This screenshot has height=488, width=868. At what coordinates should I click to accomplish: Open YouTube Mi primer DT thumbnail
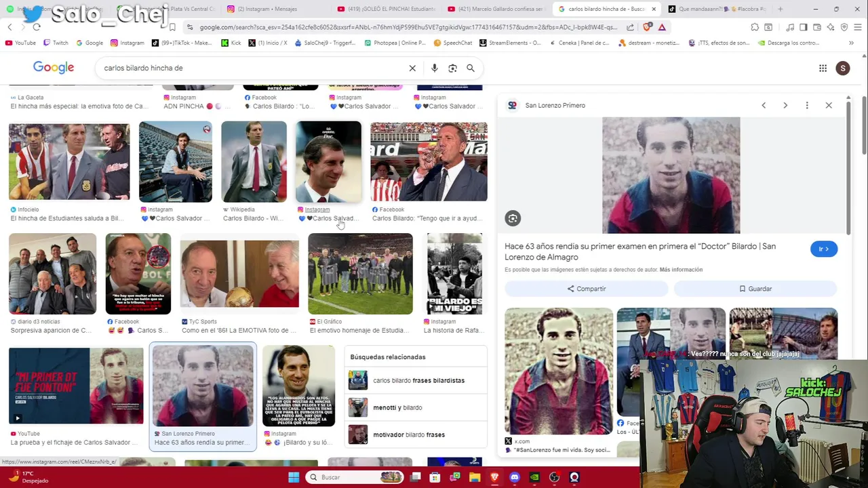(76, 386)
